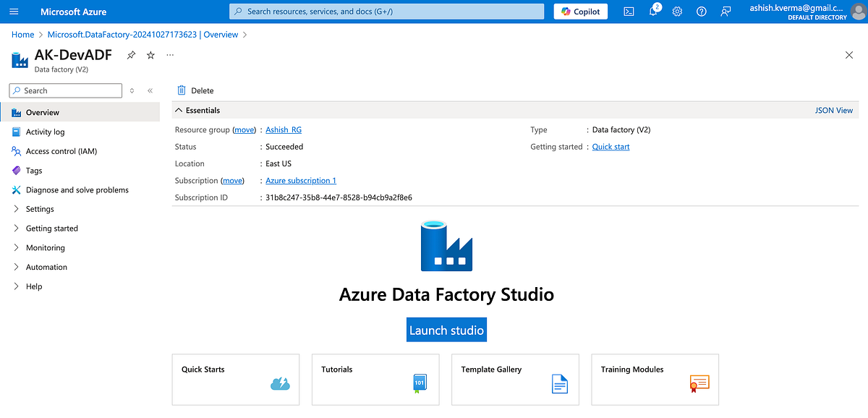The image size is (868, 418).
Task: Open the Help menu icon
Action: click(701, 12)
